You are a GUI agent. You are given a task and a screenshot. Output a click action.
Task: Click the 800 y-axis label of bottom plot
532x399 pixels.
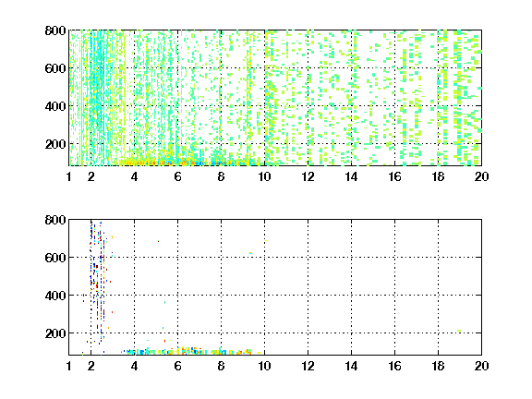click(x=55, y=220)
